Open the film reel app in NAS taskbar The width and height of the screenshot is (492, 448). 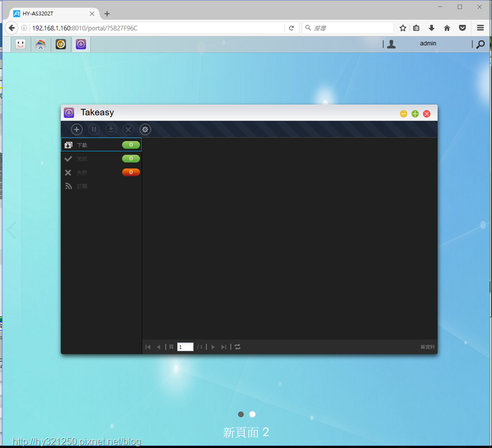tap(61, 44)
